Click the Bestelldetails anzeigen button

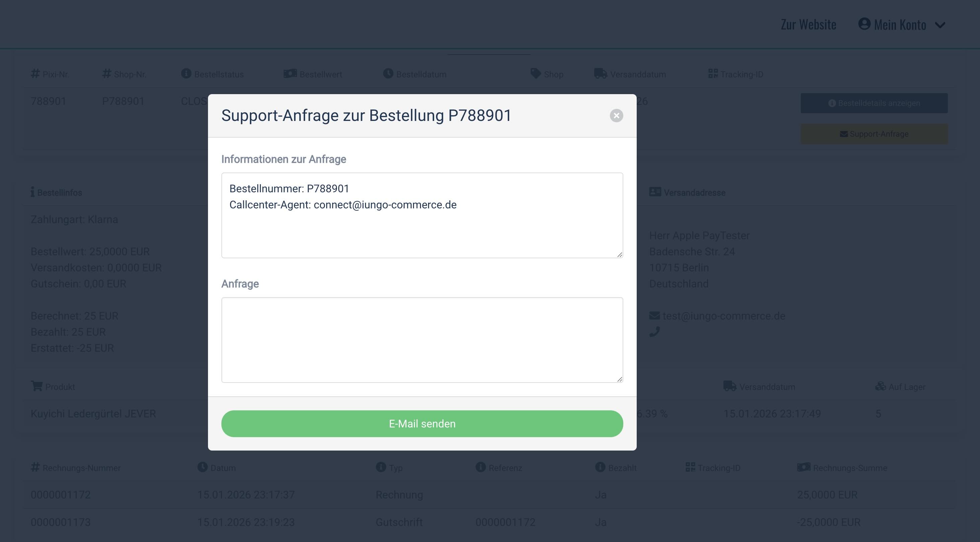pos(874,103)
